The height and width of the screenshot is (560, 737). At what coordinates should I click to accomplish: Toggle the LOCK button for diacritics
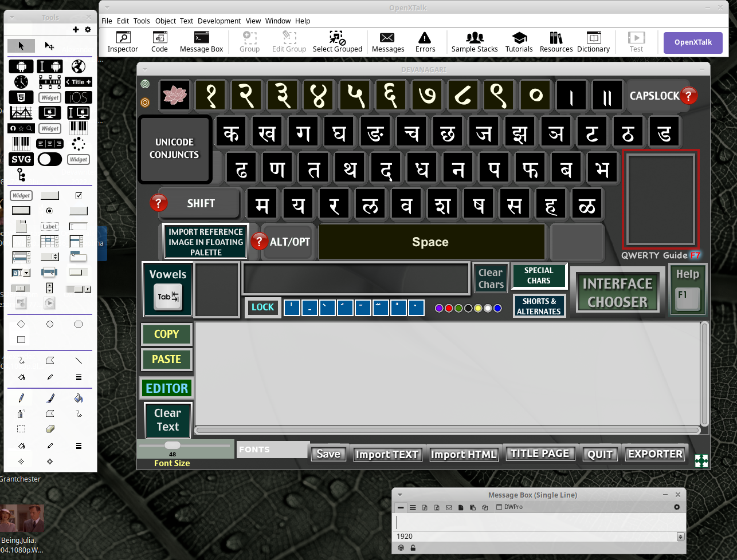point(262,307)
